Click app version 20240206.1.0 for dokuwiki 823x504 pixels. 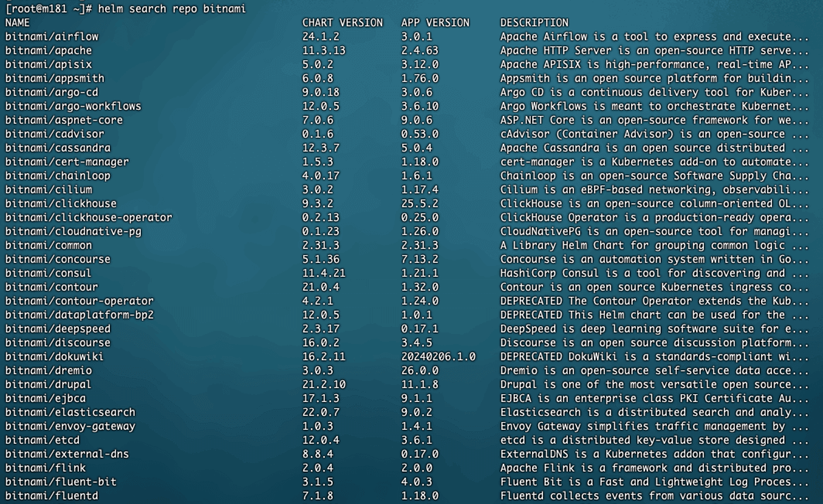pos(439,356)
